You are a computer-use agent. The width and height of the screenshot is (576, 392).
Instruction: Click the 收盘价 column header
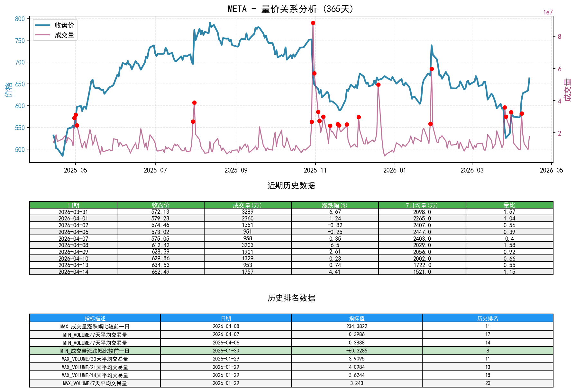click(160, 205)
